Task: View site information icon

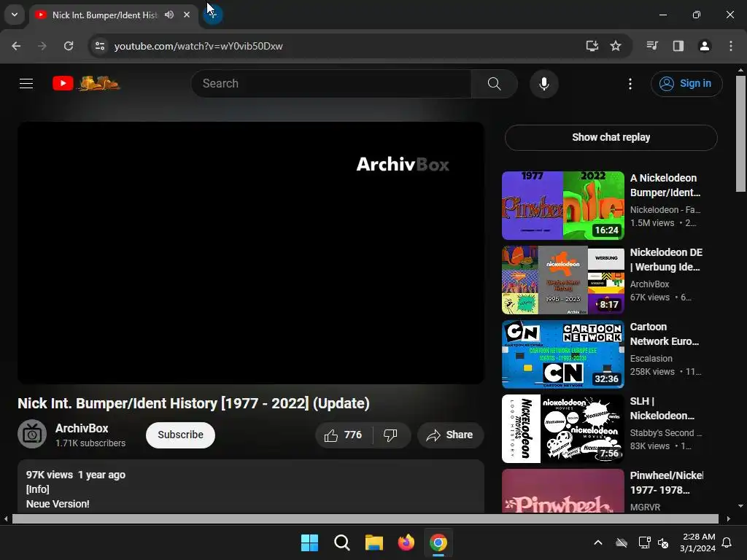Action: pos(100,46)
